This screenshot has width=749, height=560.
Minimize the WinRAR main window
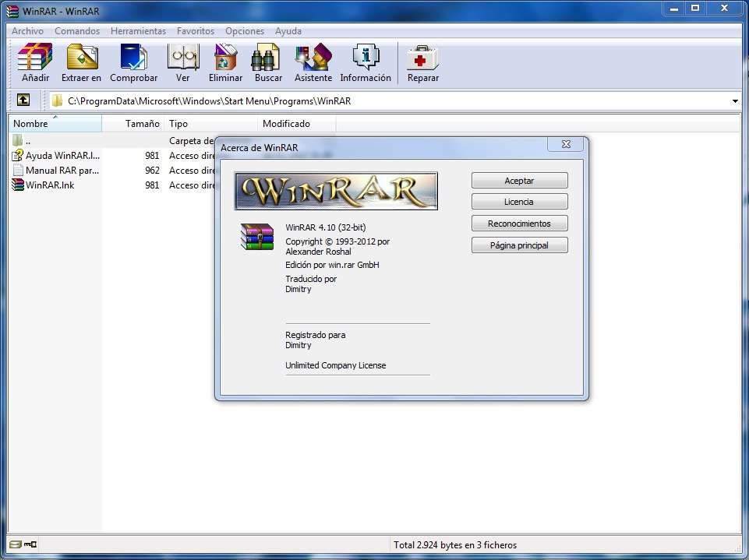[x=674, y=8]
